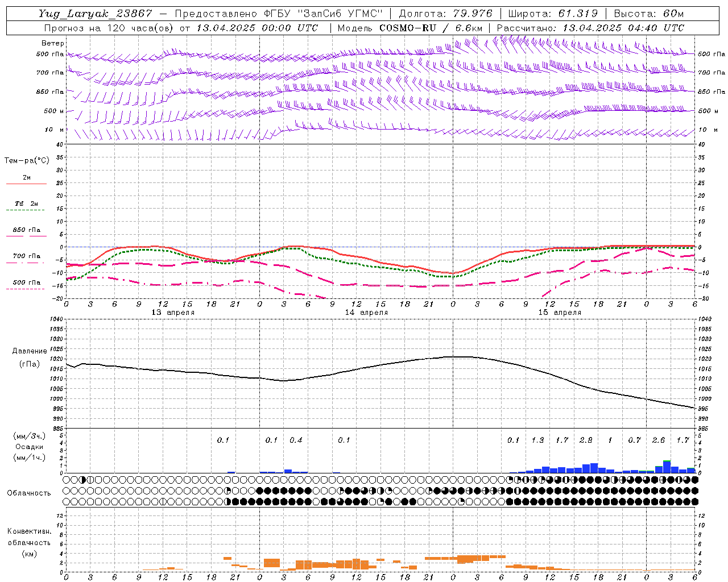The height and width of the screenshot is (582, 728).
Task: Click the Тем-ра(°C) temperature axis title
Action: [27, 161]
